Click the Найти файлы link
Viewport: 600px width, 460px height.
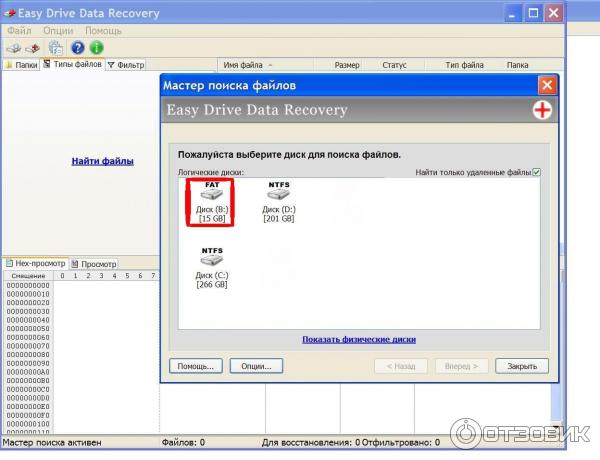103,161
